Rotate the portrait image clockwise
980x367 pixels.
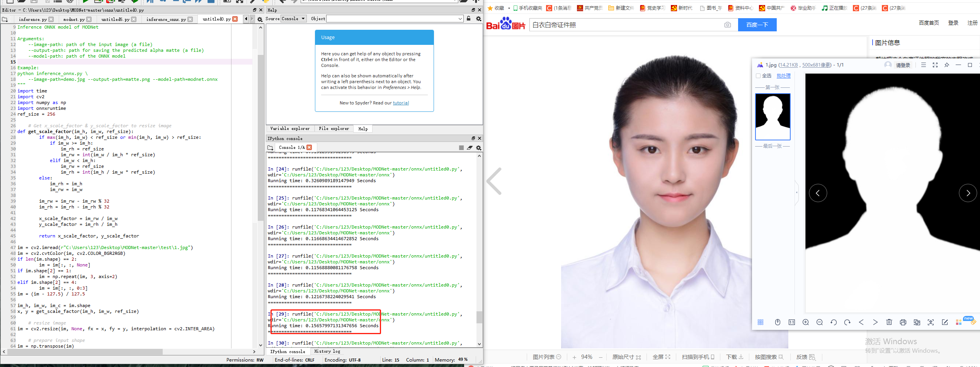coord(847,322)
